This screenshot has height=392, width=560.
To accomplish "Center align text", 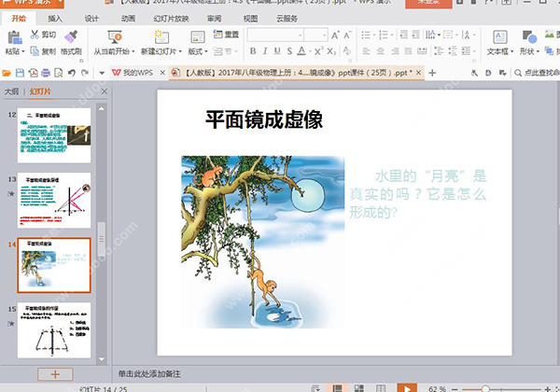I will 381,51.
